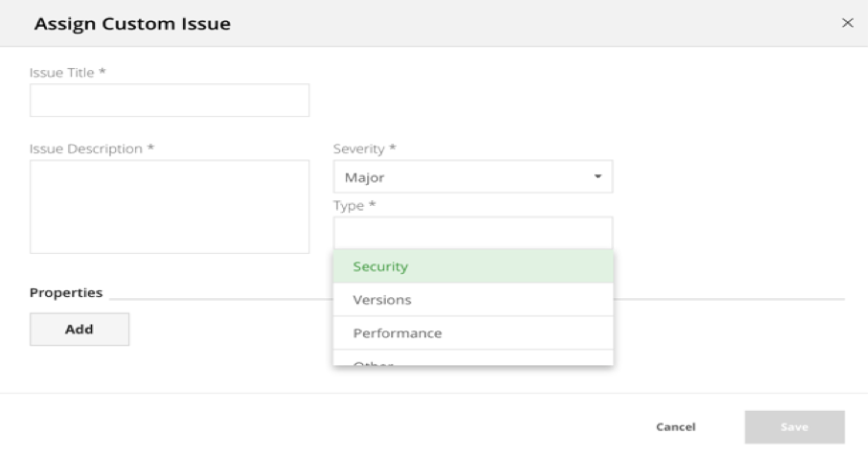The image size is (868, 457).
Task: Click the greyed-out Save button
Action: [794, 426]
